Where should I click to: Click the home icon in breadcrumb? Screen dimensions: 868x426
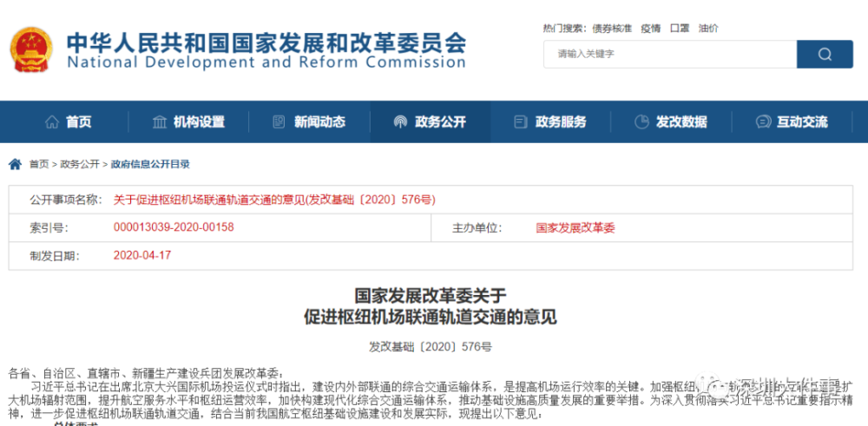pos(16,164)
